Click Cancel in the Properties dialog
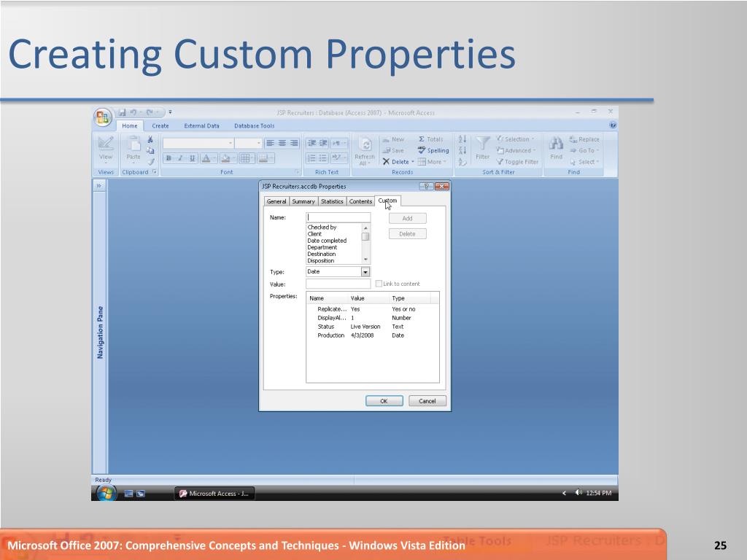The width and height of the screenshot is (747, 560). click(x=427, y=401)
